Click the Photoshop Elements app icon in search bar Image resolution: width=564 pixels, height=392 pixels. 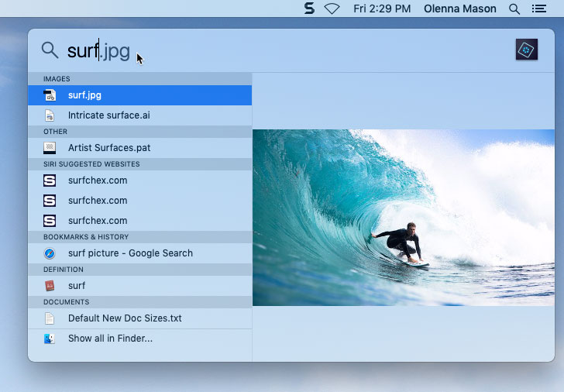pyautogui.click(x=527, y=50)
